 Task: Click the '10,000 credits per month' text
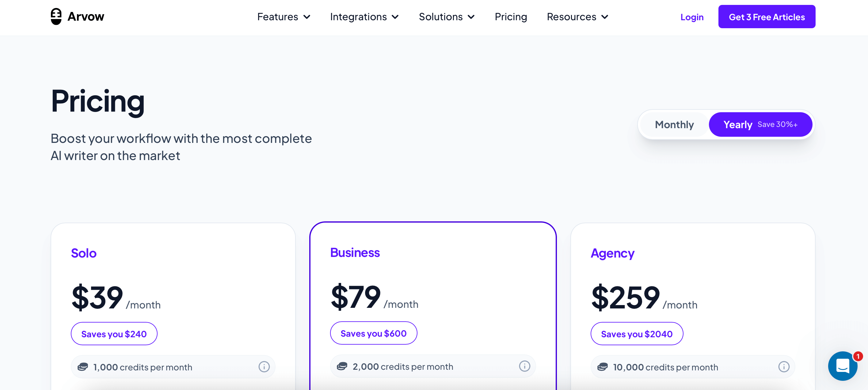[665, 367]
